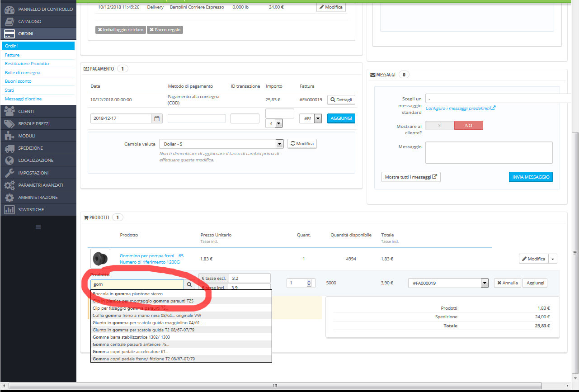This screenshot has width=579, height=392.
Task: Select the highlighted Ordini submenu item
Action: (x=38, y=46)
